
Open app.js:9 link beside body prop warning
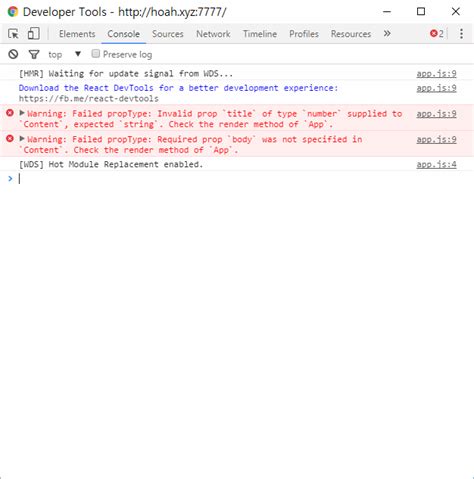pyautogui.click(x=436, y=140)
